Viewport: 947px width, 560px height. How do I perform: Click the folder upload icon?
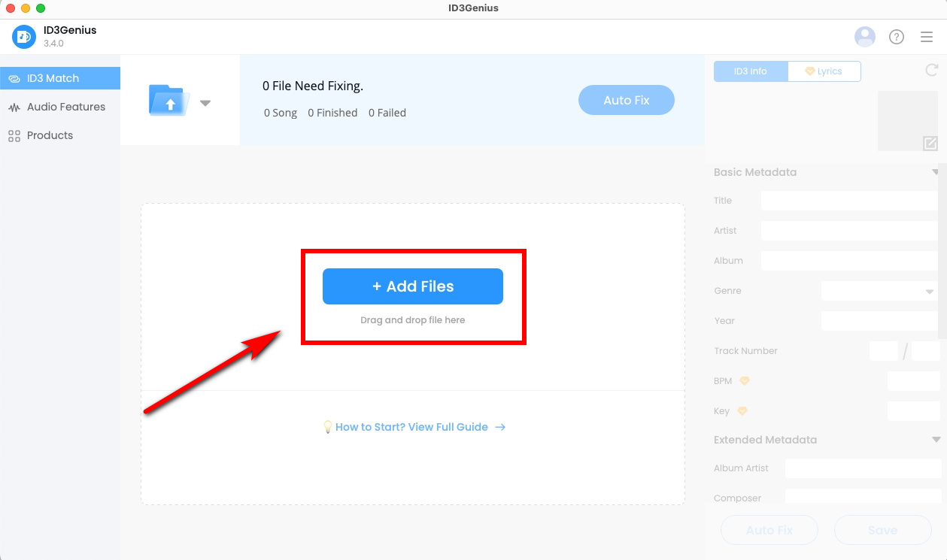169,100
